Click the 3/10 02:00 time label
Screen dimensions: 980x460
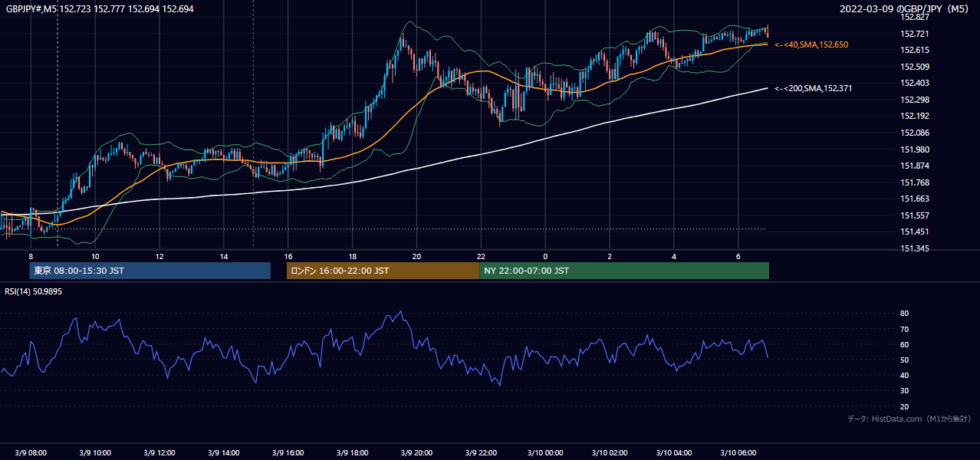[x=610, y=452]
